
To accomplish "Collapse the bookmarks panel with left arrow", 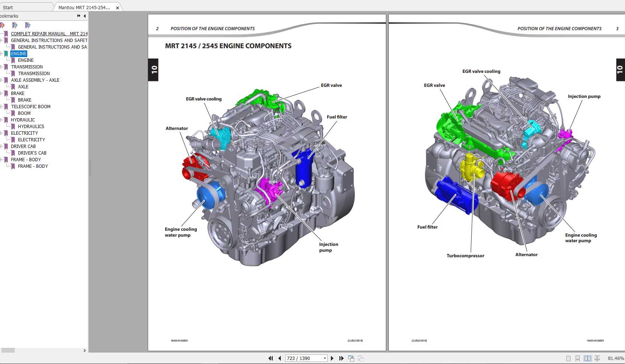I will [85, 16].
